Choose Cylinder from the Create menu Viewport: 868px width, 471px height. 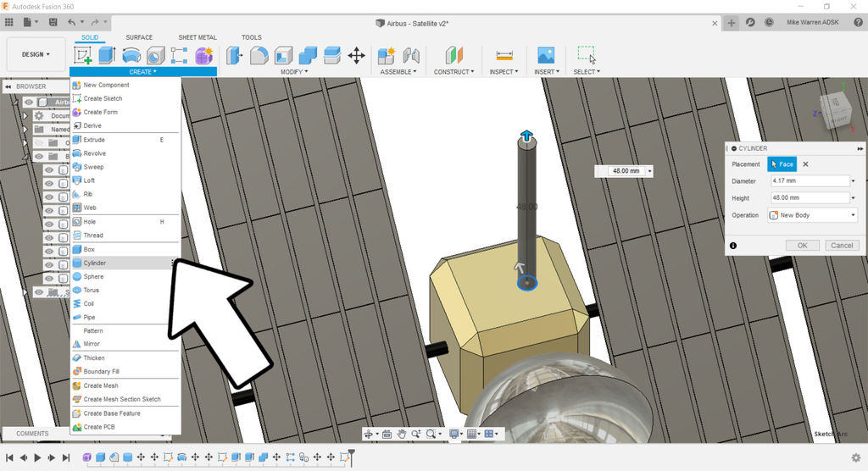point(125,263)
